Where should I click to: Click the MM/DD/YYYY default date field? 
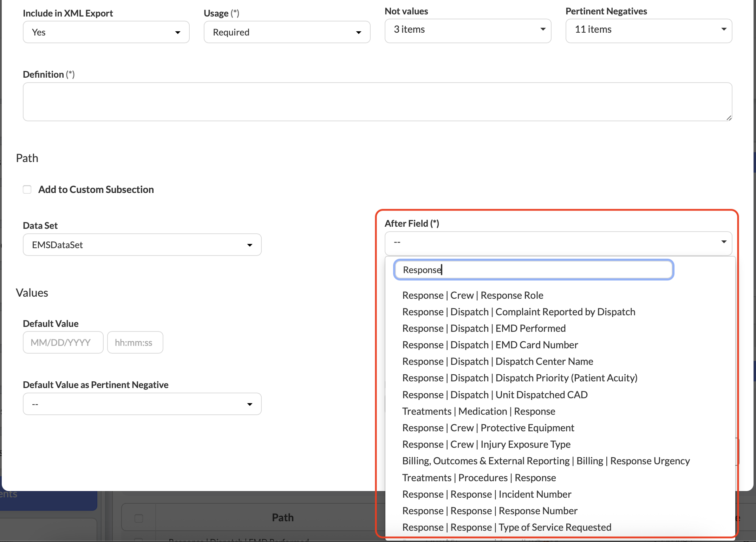click(63, 343)
